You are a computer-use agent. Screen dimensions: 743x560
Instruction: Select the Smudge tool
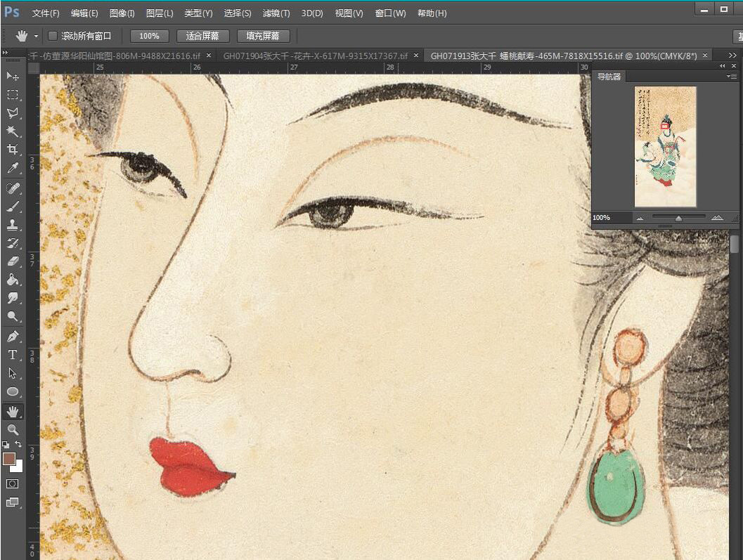(x=13, y=298)
